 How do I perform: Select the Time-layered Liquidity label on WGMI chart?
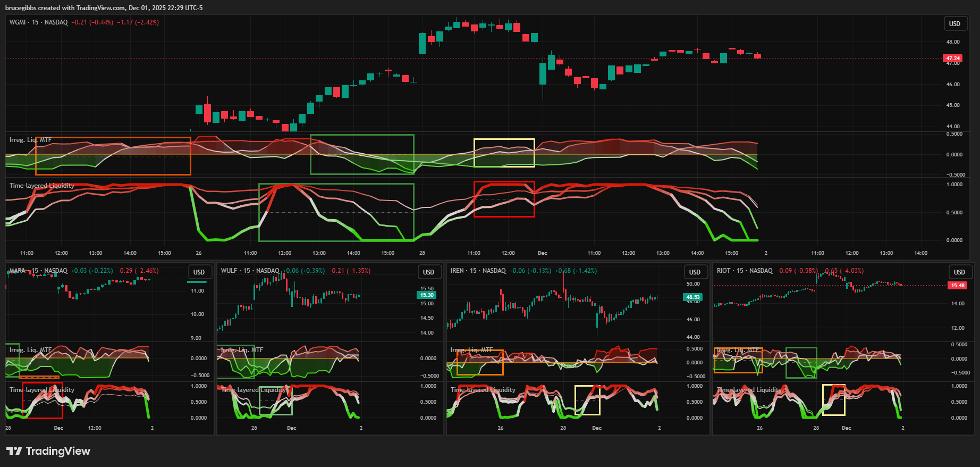pos(41,186)
